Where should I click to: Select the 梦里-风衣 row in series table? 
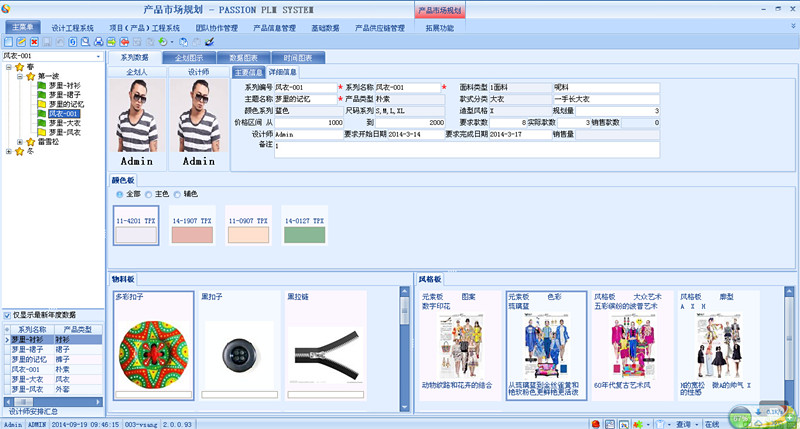tap(53, 389)
